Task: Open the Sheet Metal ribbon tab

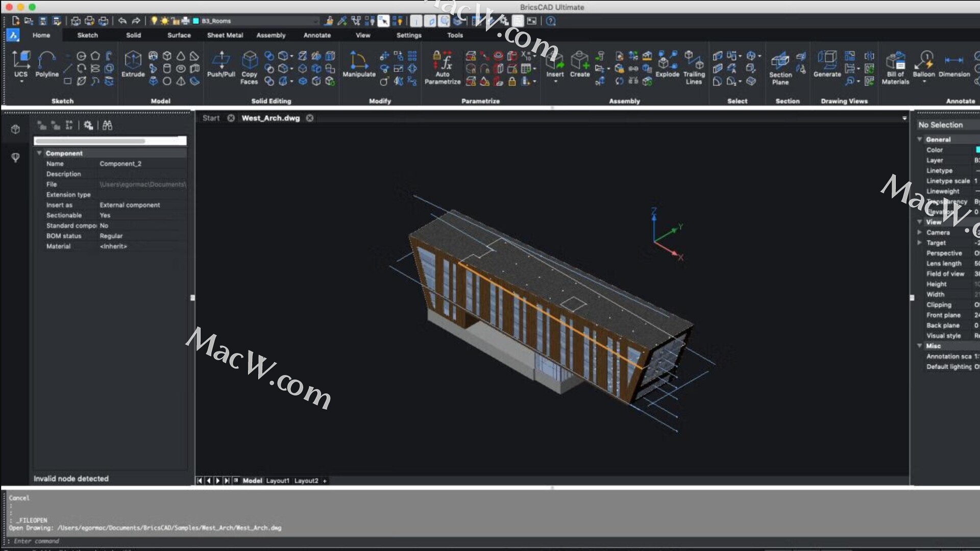Action: click(x=225, y=35)
